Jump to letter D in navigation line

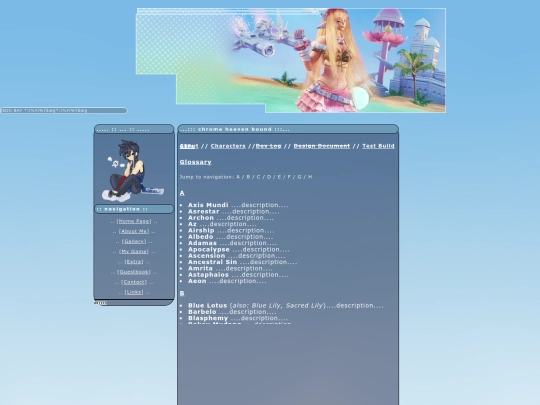click(269, 177)
